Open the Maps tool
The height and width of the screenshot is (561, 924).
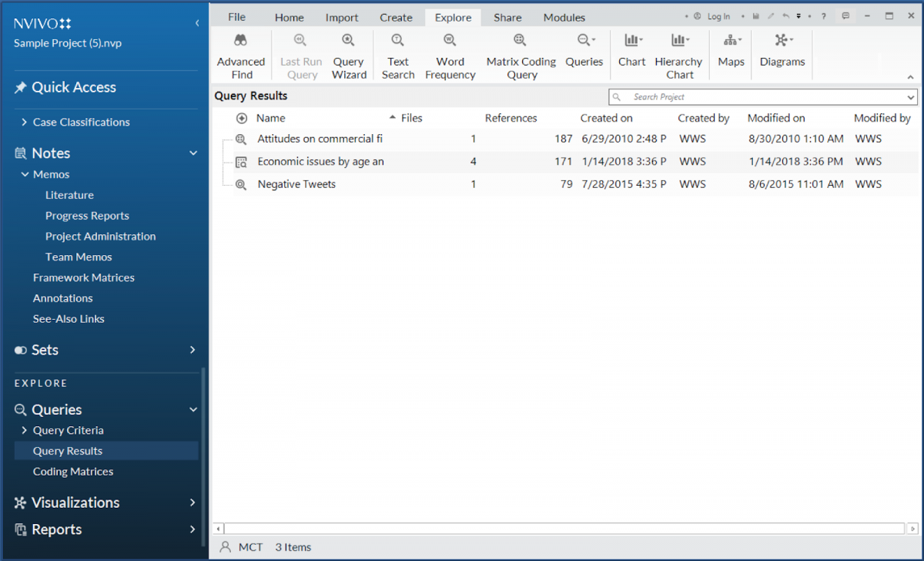730,54
